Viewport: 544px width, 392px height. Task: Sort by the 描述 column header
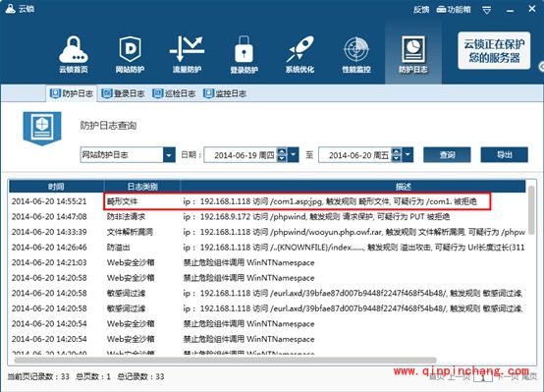pyautogui.click(x=353, y=187)
